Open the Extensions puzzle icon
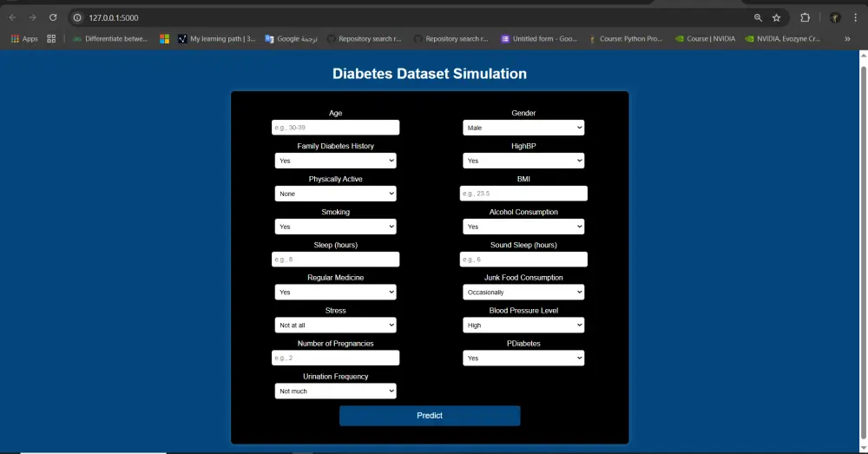This screenshot has width=868, height=454. coord(805,17)
